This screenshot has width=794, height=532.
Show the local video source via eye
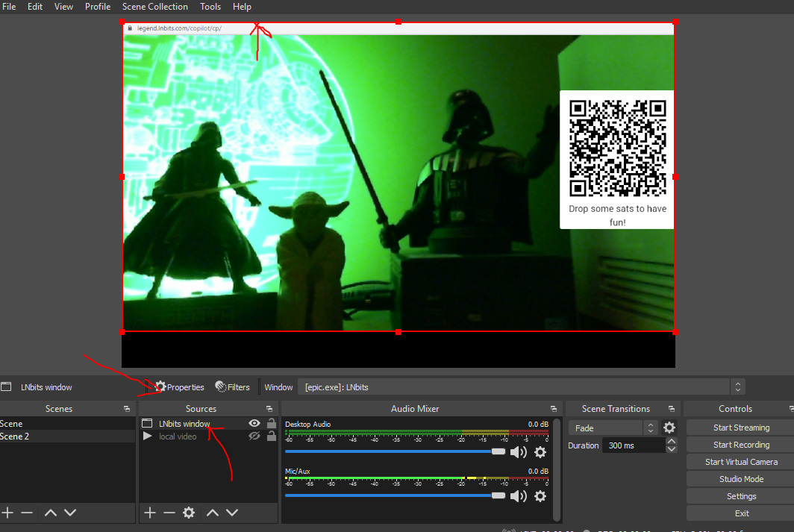254,436
